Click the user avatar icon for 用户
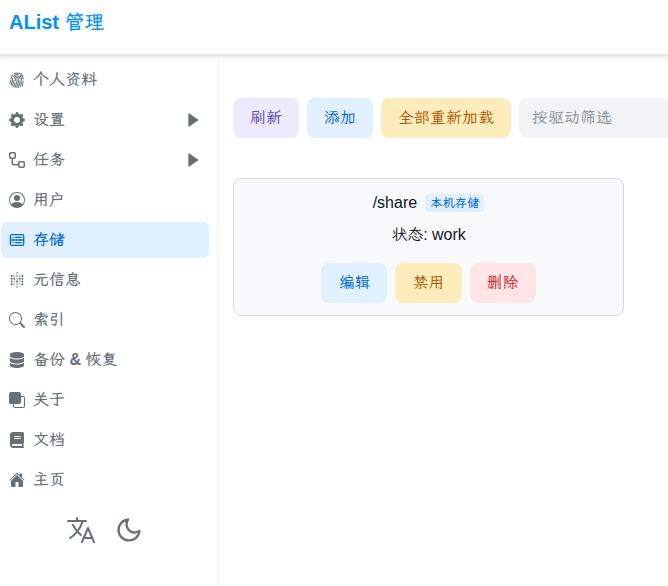Screen dimensions: 668x586 coord(17,200)
